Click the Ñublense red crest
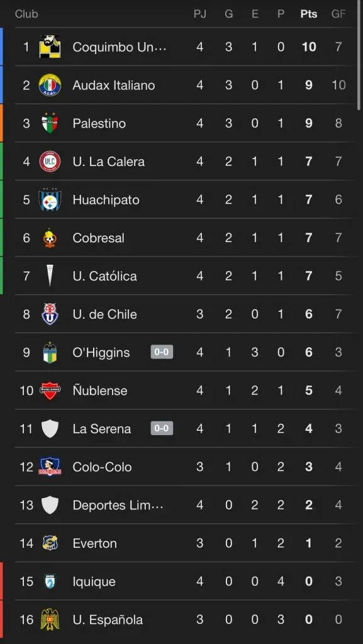This screenshot has width=363, height=644. tap(50, 391)
